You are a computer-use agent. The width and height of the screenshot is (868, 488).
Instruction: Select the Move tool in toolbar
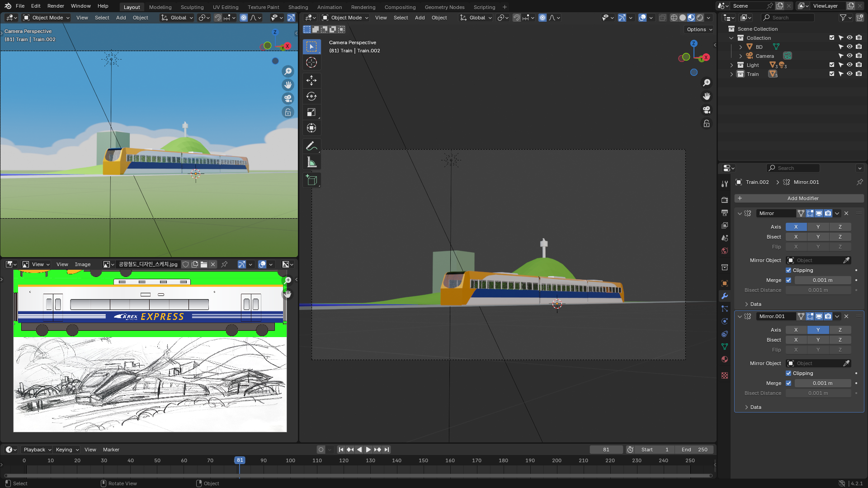[311, 80]
